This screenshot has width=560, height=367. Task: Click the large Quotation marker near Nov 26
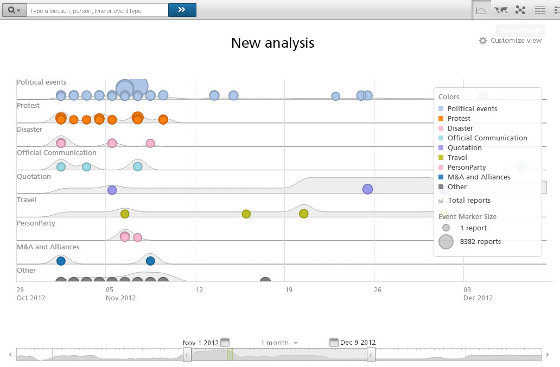tap(368, 189)
